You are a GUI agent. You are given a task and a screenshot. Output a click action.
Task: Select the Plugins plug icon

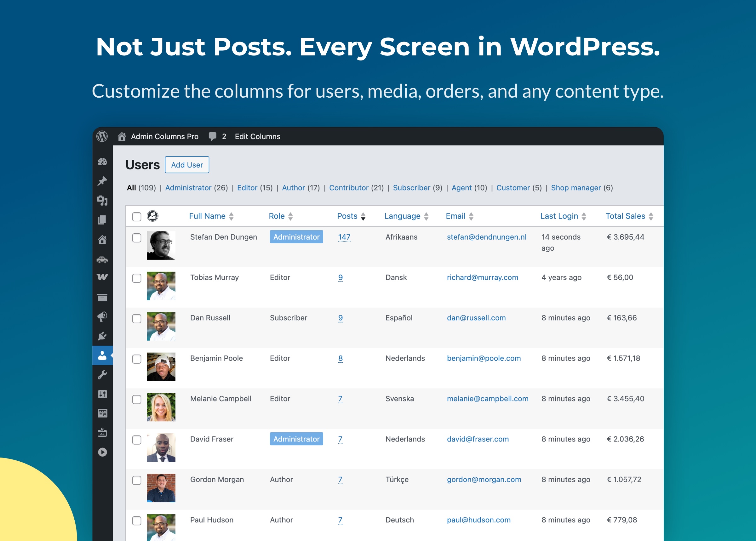pos(102,336)
